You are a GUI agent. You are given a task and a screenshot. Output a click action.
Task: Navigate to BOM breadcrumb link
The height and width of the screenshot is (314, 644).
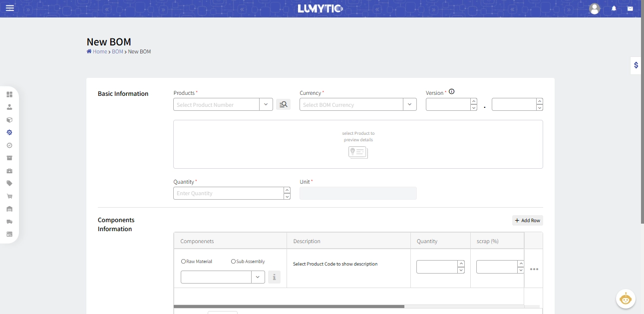click(117, 51)
